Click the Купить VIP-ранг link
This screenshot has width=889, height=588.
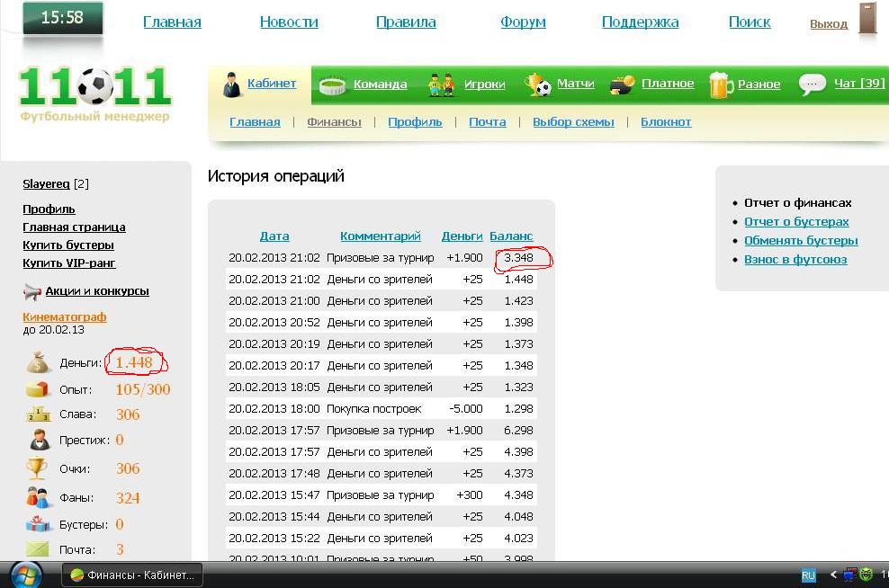69,263
